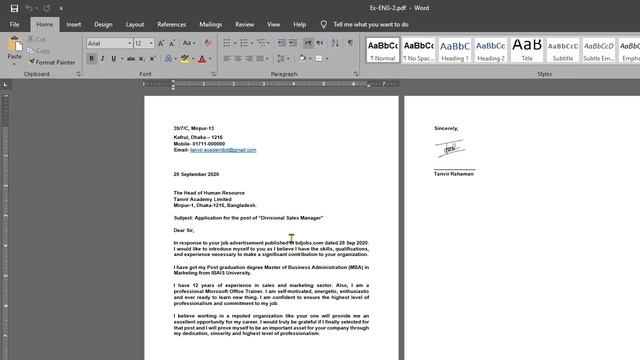Toggle Underline formatting
The width and height of the screenshot is (640, 360).
click(x=114, y=59)
